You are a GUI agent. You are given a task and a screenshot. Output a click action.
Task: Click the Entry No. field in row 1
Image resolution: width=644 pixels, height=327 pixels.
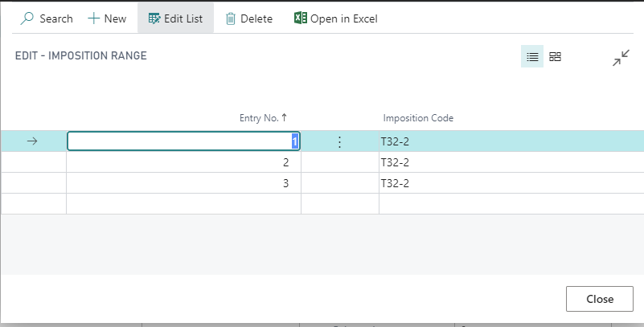pos(183,141)
